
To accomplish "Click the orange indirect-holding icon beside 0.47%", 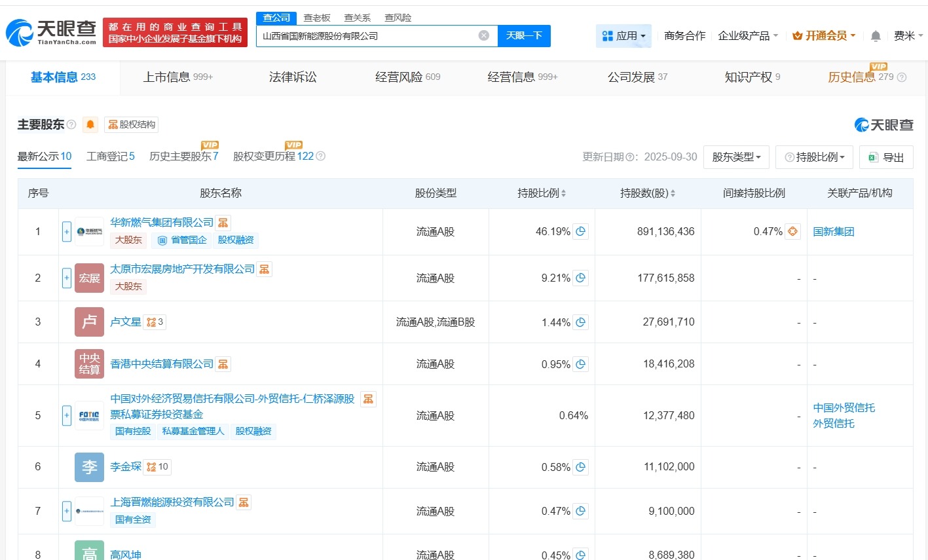I will click(792, 231).
